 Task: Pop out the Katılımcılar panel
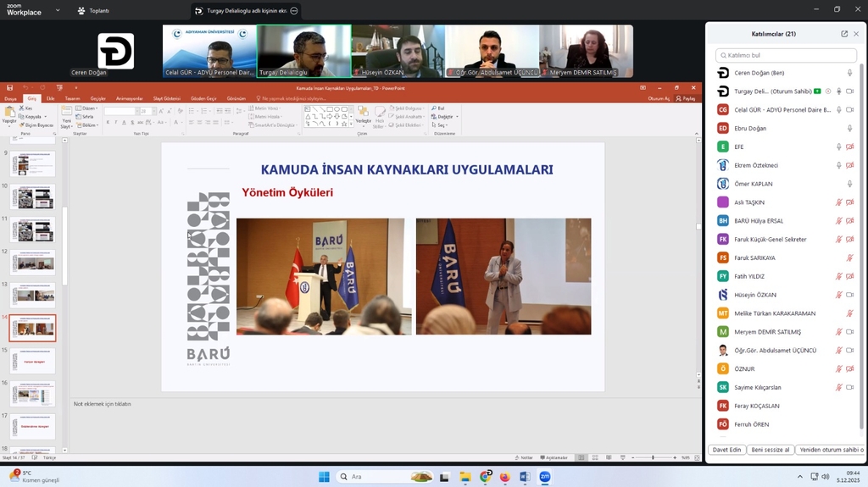[844, 34]
